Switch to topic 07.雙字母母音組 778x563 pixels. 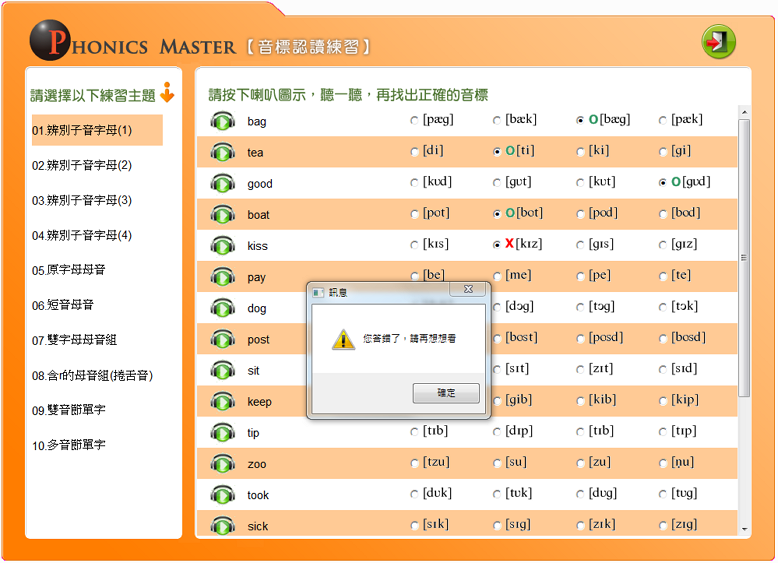74,340
